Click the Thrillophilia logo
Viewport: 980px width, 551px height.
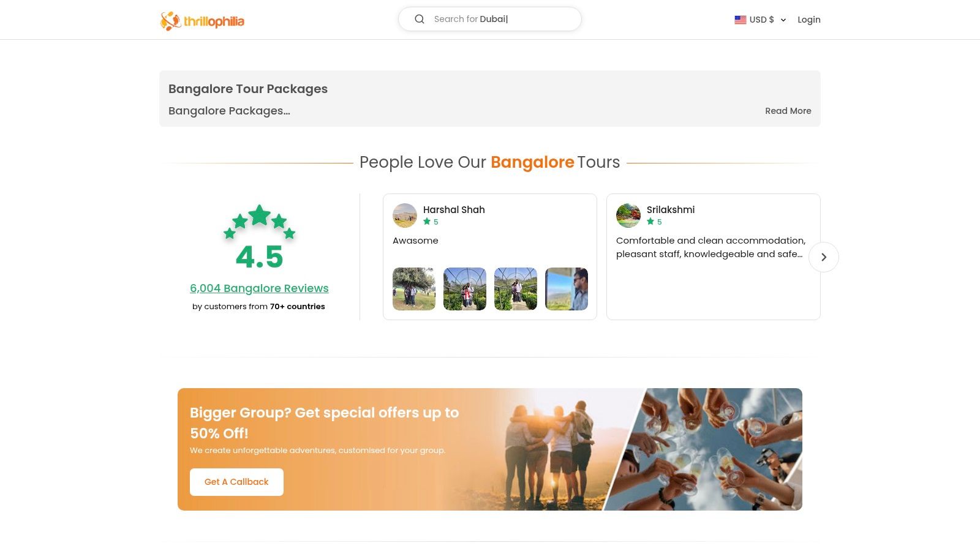click(x=202, y=20)
